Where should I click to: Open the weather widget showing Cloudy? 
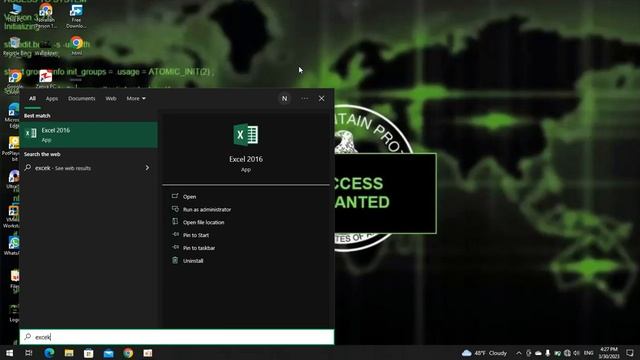[x=484, y=353]
